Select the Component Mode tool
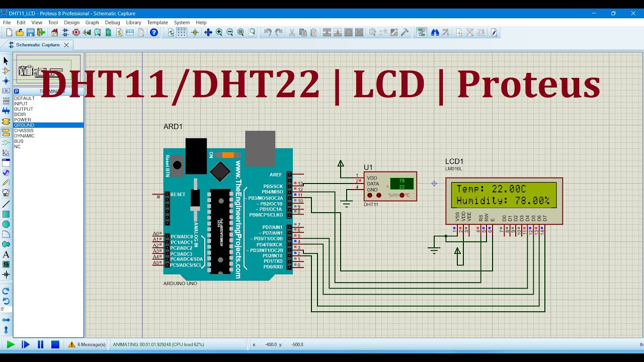The image size is (644, 362). pyautogui.click(x=6, y=71)
